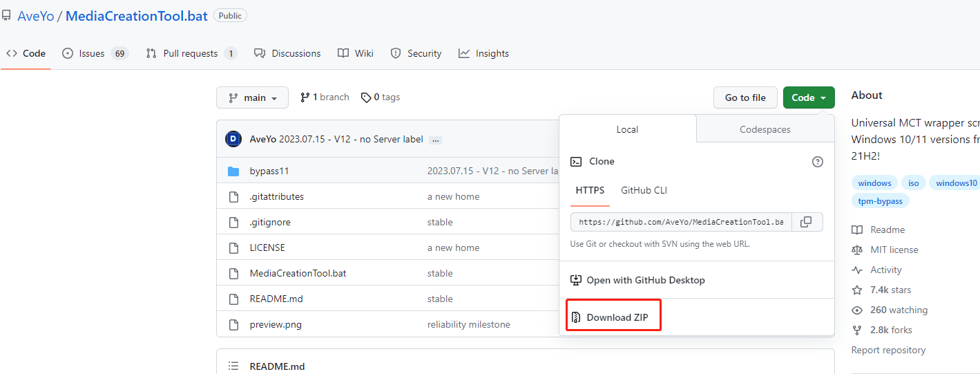View the 7.4k stars list
This screenshot has width=980, height=374.
pyautogui.click(x=890, y=290)
